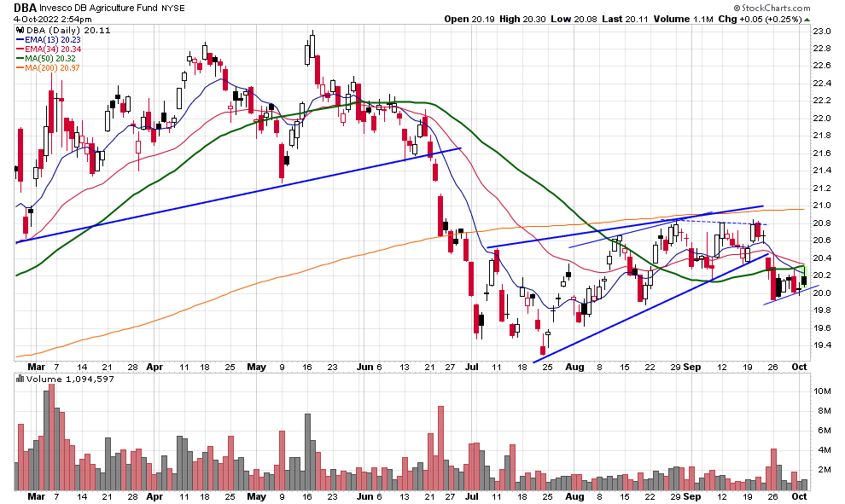Click the 19.8 price axis label
The height and width of the screenshot is (504, 845).
[x=822, y=310]
